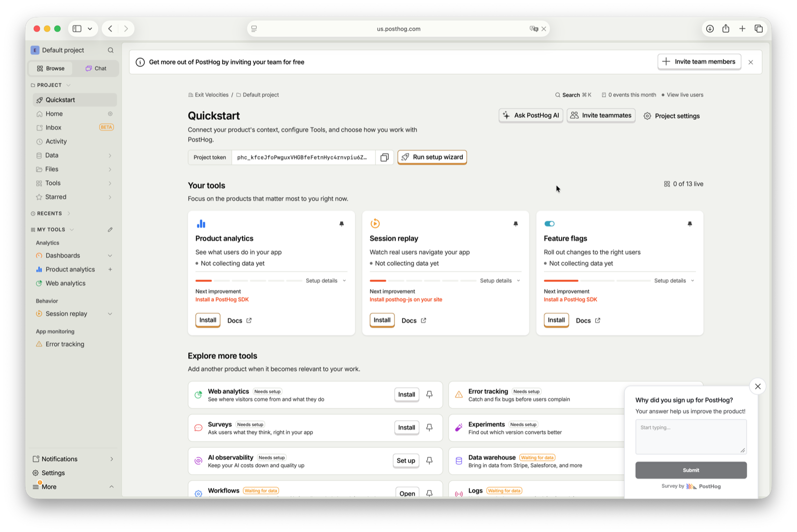Click Feature flags toggle card icon
This screenshot has width=797, height=532.
point(549,224)
